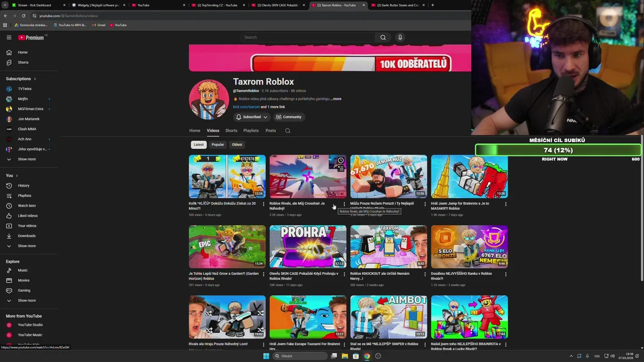Open File Explorer from the taskbar

tap(345, 356)
